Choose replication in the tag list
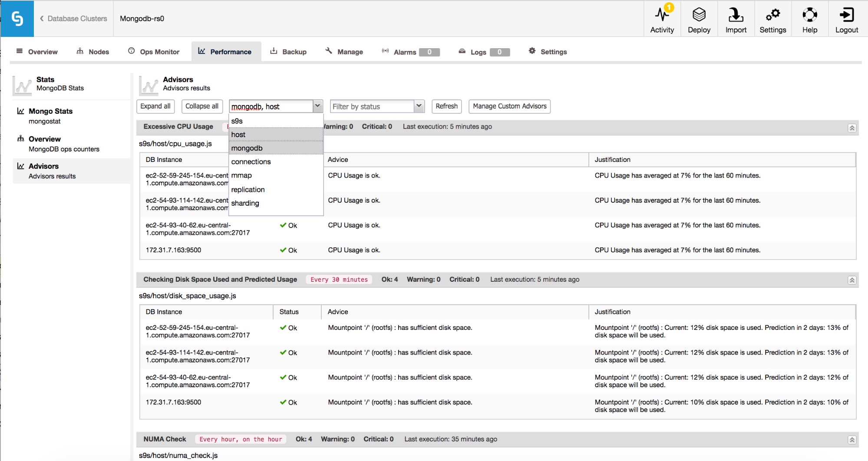The width and height of the screenshot is (868, 461). [276, 189]
